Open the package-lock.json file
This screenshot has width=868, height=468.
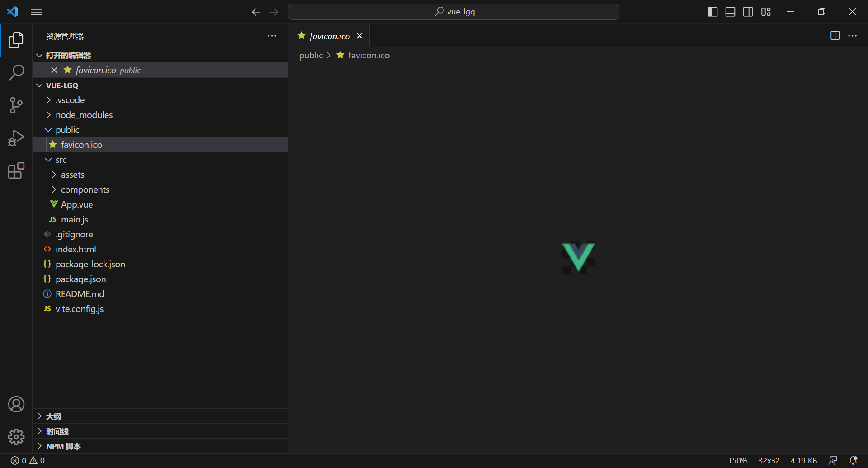click(x=160, y=264)
